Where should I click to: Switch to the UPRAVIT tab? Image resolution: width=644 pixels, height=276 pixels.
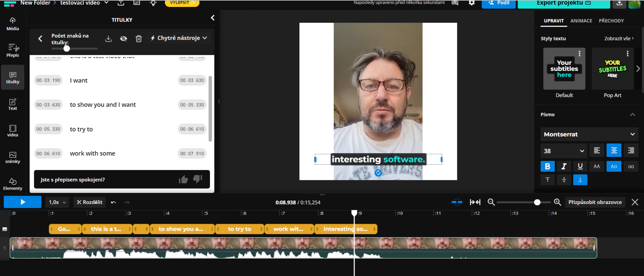554,21
